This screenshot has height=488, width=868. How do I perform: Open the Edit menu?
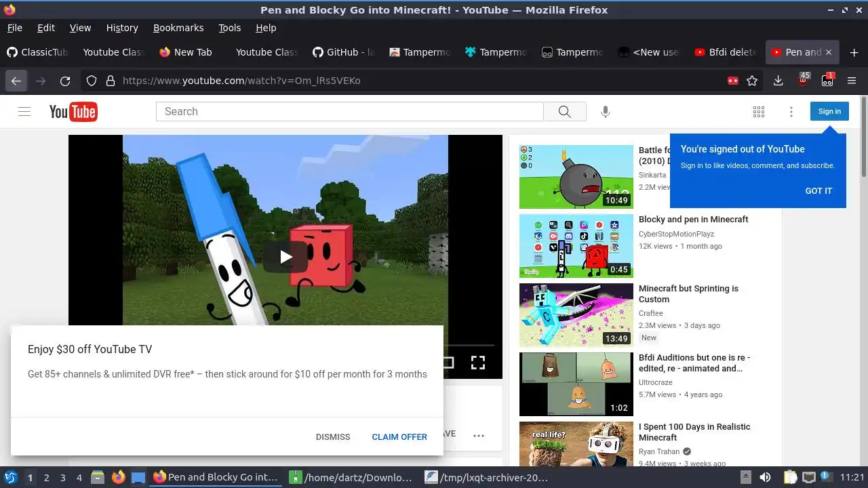pyautogui.click(x=46, y=28)
